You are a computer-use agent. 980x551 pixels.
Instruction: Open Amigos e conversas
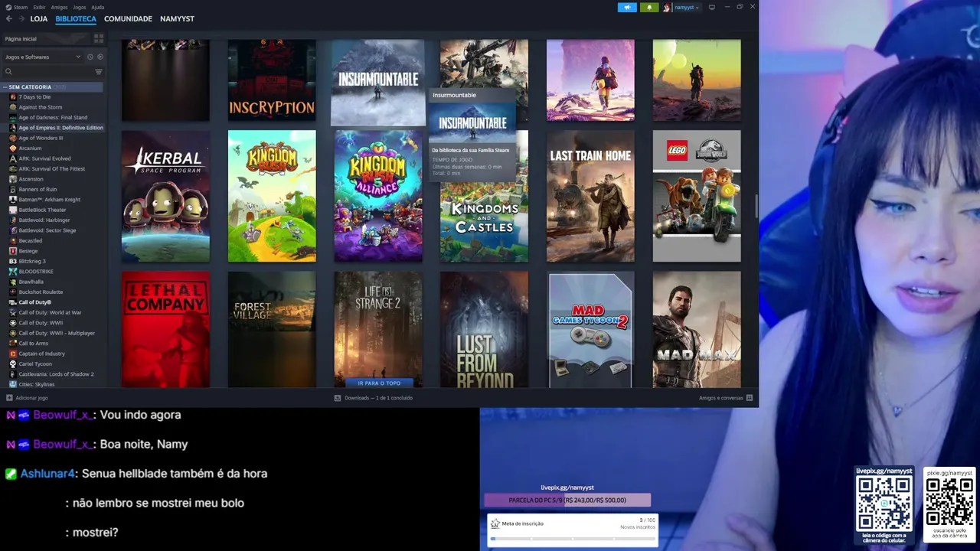[x=721, y=398]
